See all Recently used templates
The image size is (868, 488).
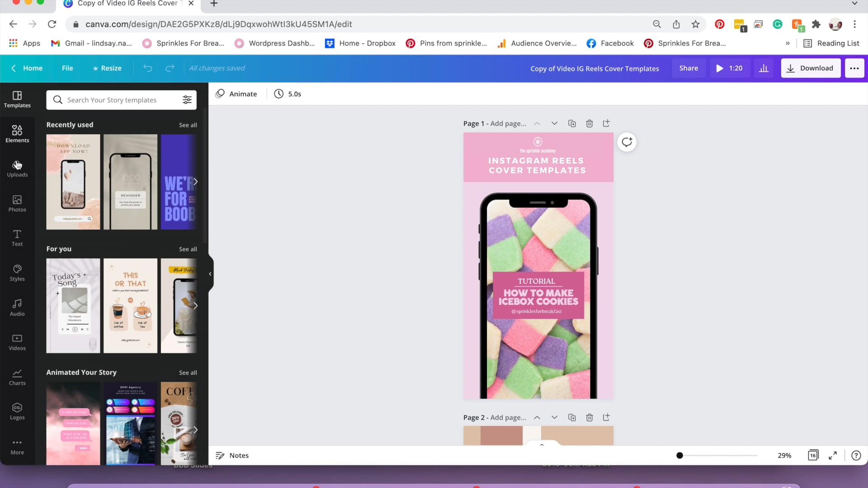[188, 125]
